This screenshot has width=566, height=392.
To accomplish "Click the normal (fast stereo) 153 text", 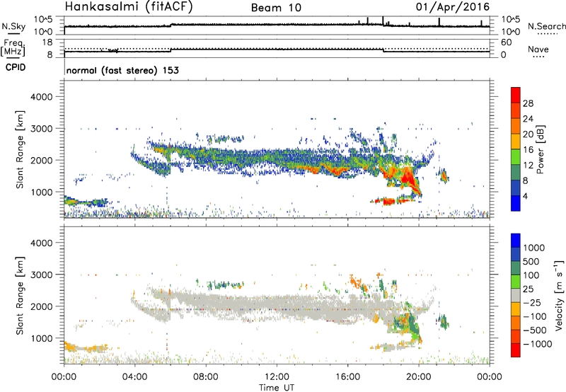I will [122, 70].
